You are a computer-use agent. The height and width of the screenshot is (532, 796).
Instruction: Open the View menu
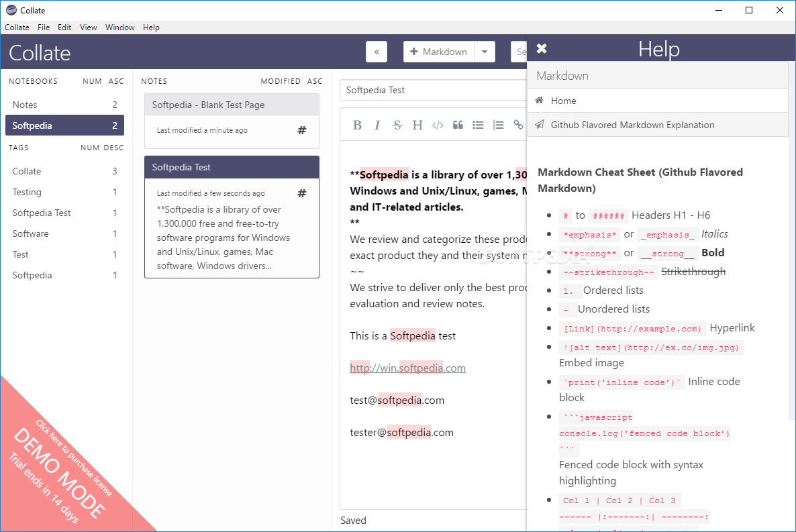[89, 28]
